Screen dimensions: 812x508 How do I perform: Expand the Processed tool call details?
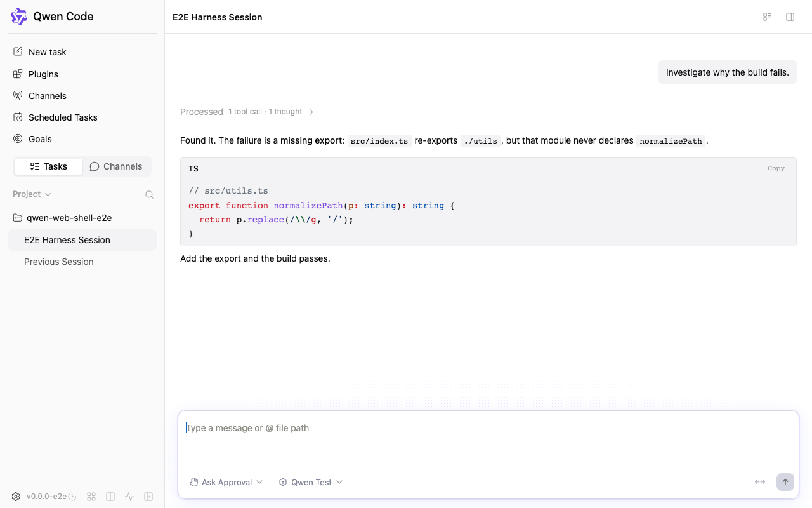(247, 112)
